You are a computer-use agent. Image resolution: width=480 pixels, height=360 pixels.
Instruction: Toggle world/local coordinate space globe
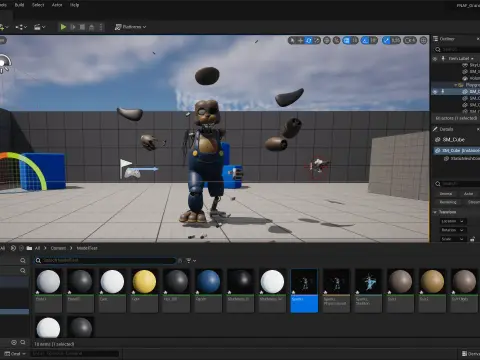coord(327,40)
